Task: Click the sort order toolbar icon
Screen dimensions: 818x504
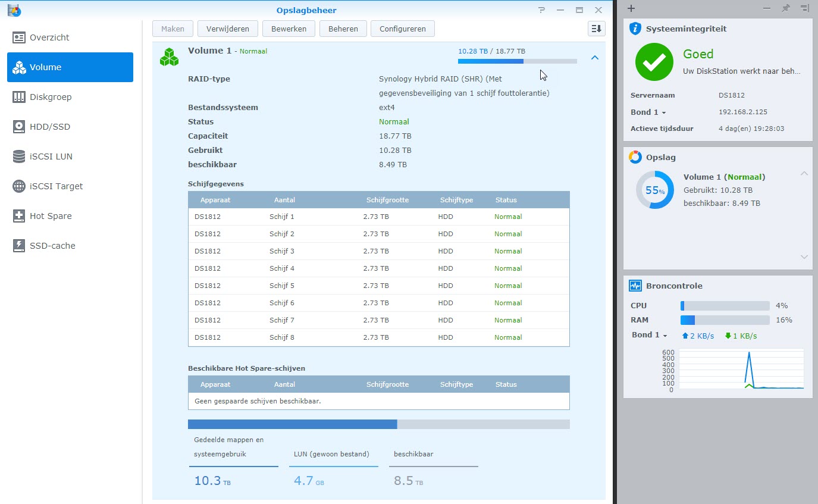Action: coord(596,29)
